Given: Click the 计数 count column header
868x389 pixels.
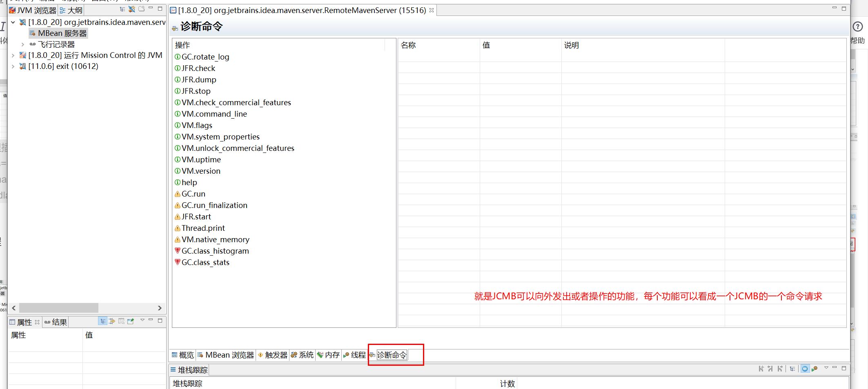Looking at the screenshot, I should click(x=507, y=384).
